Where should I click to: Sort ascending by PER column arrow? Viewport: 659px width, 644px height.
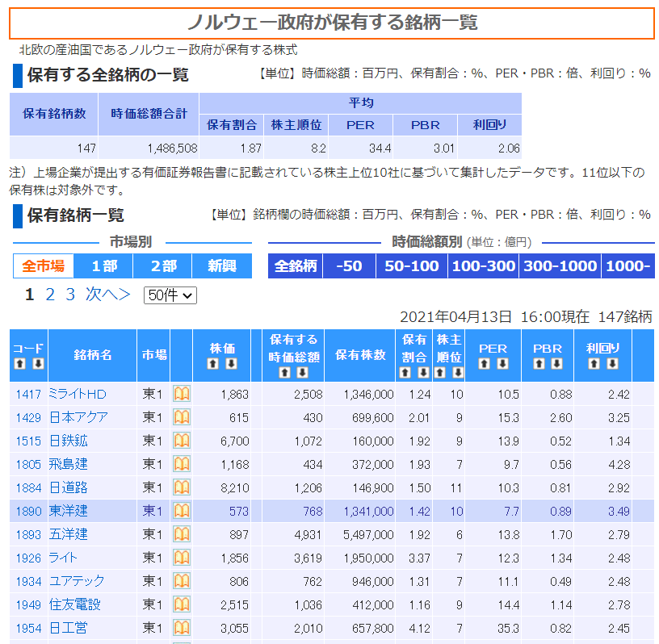coord(485,364)
